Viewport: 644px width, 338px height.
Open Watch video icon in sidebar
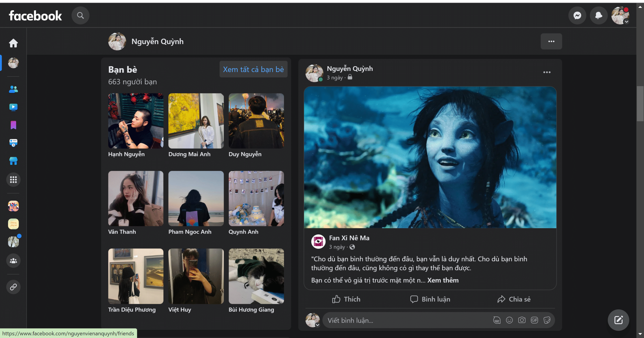pos(13,107)
